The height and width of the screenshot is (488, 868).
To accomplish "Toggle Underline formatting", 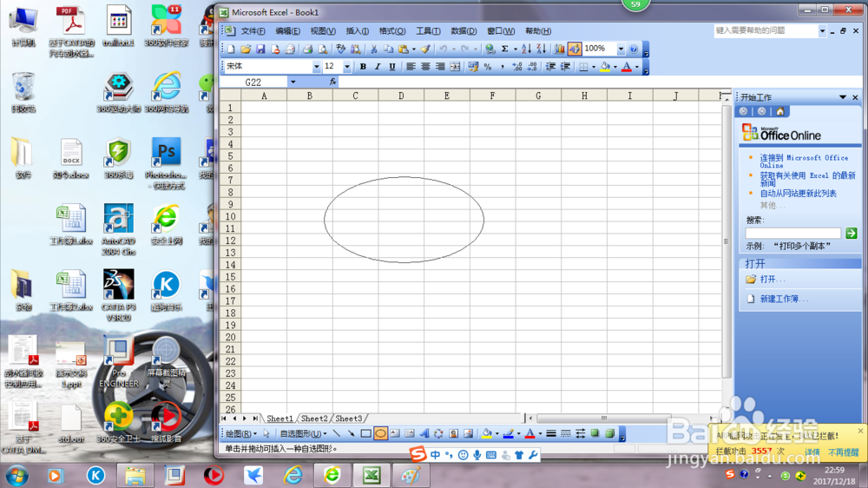I will pos(392,67).
